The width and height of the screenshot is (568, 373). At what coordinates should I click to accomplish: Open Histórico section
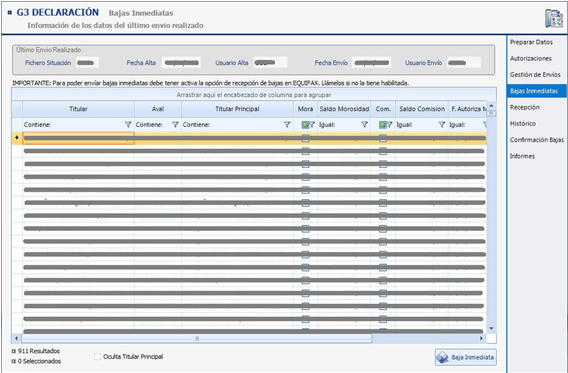pos(523,123)
